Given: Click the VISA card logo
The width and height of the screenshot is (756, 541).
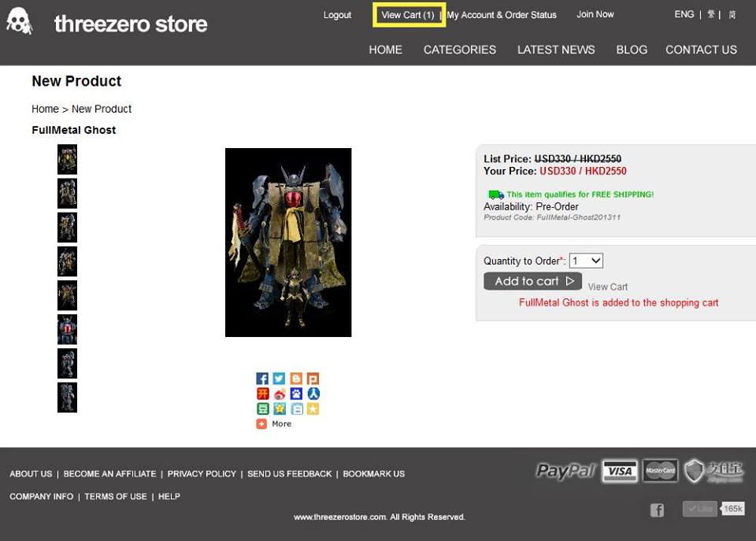Looking at the screenshot, I should coord(620,471).
